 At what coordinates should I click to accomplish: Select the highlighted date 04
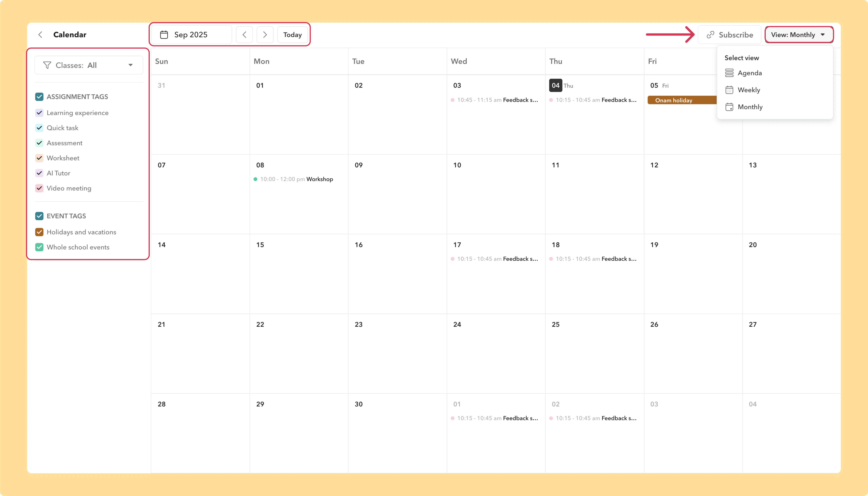coord(555,86)
